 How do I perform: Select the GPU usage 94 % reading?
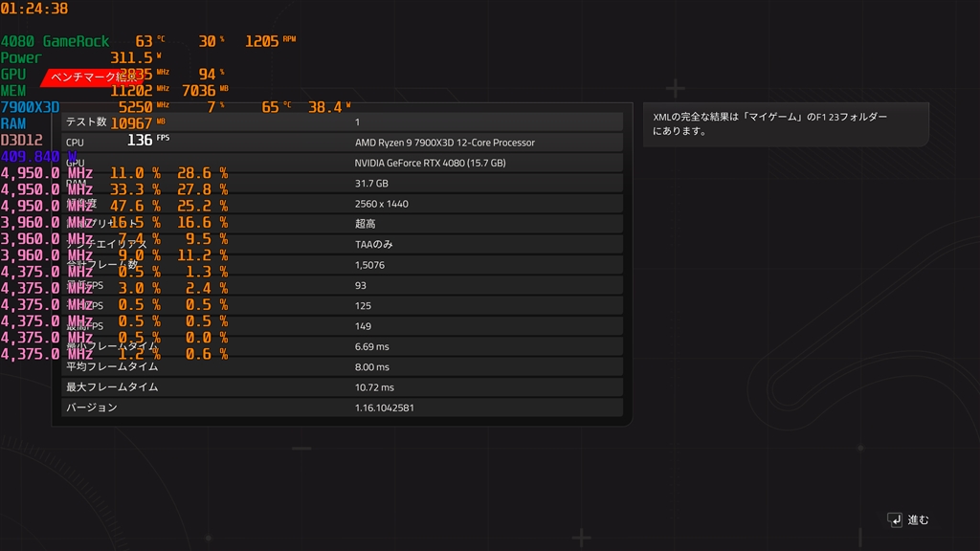[212, 75]
